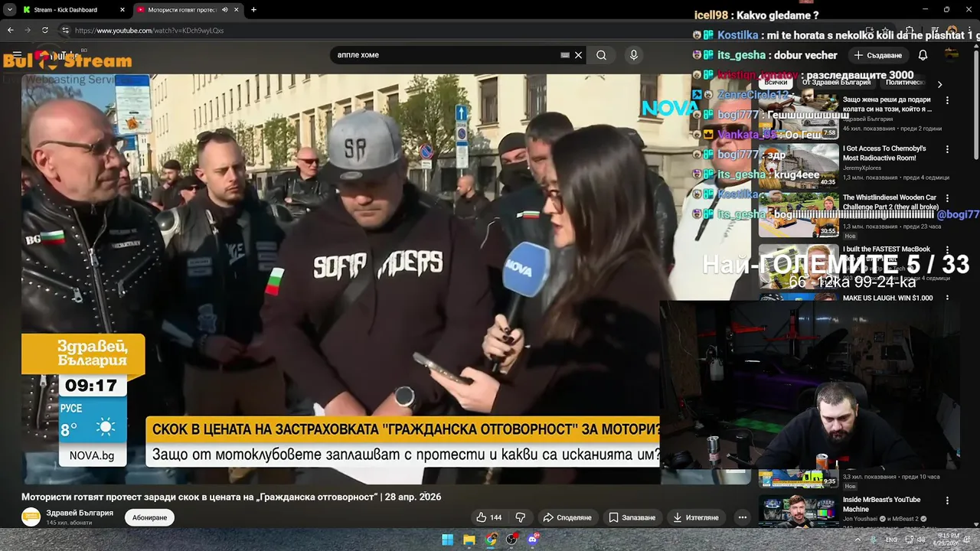Open the on-screen keyboard in search box
The image size is (980, 551).
pyautogui.click(x=565, y=55)
